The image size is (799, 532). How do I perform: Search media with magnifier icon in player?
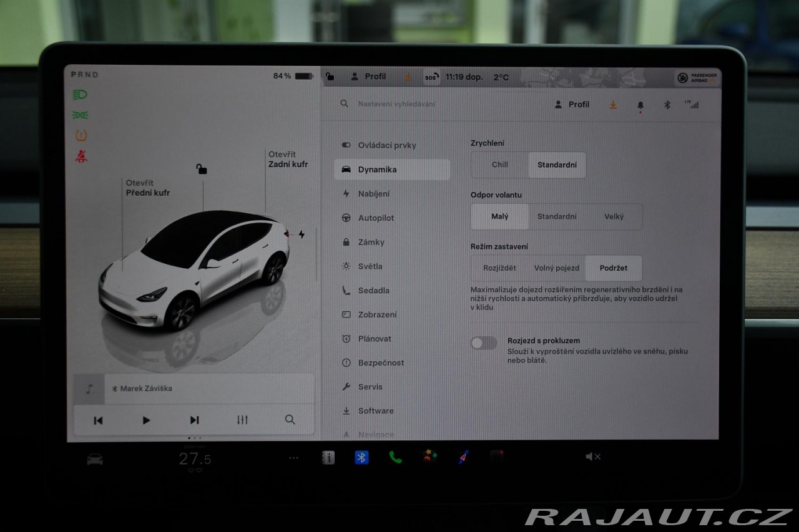tap(290, 420)
